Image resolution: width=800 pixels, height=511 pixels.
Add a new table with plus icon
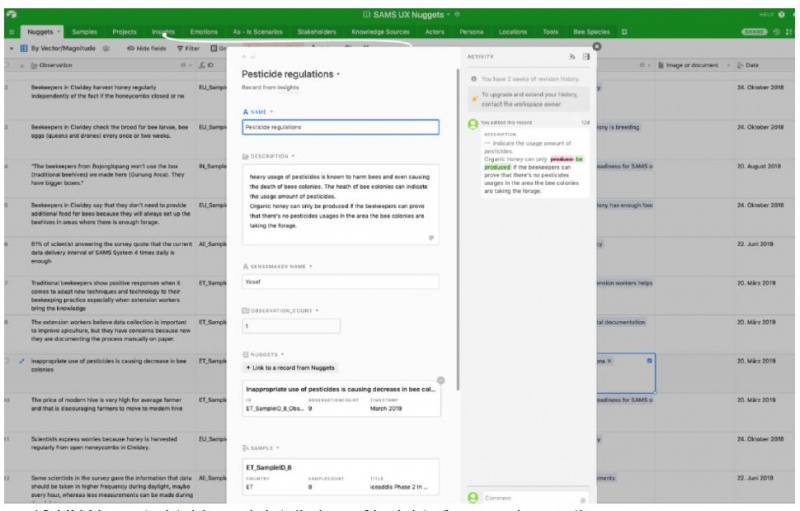[624, 32]
